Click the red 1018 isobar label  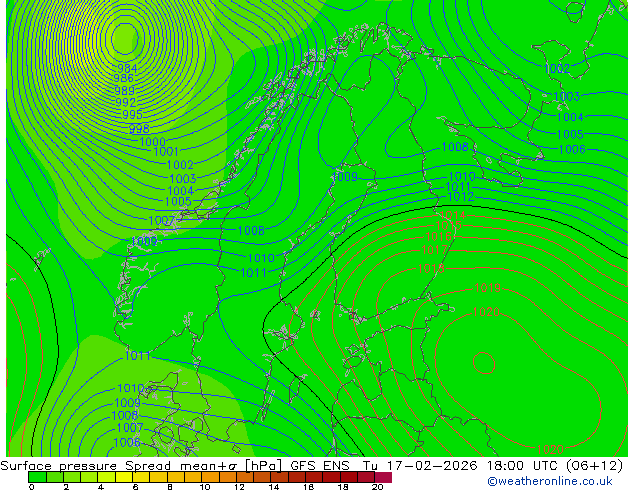[431, 268]
